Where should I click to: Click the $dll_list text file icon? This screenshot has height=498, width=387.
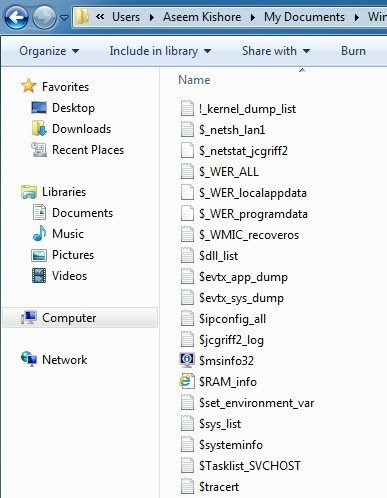tap(187, 255)
